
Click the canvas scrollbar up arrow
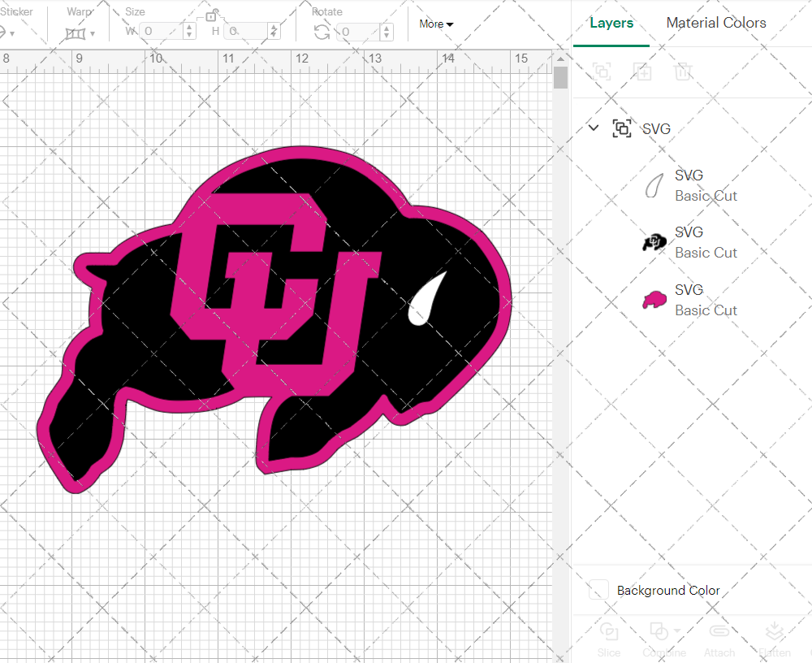(x=560, y=59)
